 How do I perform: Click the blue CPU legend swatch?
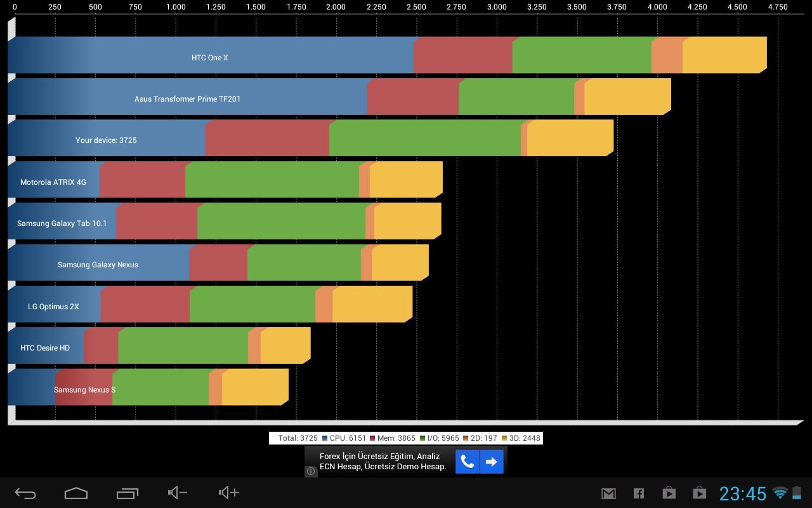(325, 439)
